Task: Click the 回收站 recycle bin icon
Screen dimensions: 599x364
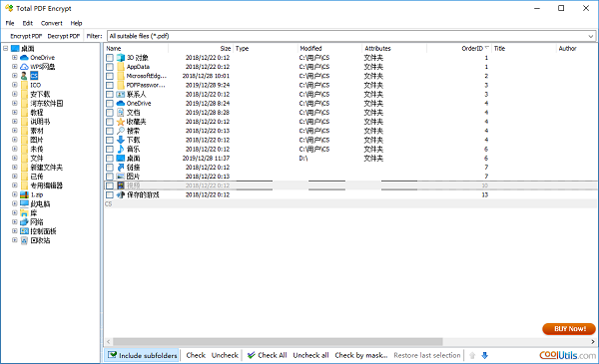Action: point(24,240)
